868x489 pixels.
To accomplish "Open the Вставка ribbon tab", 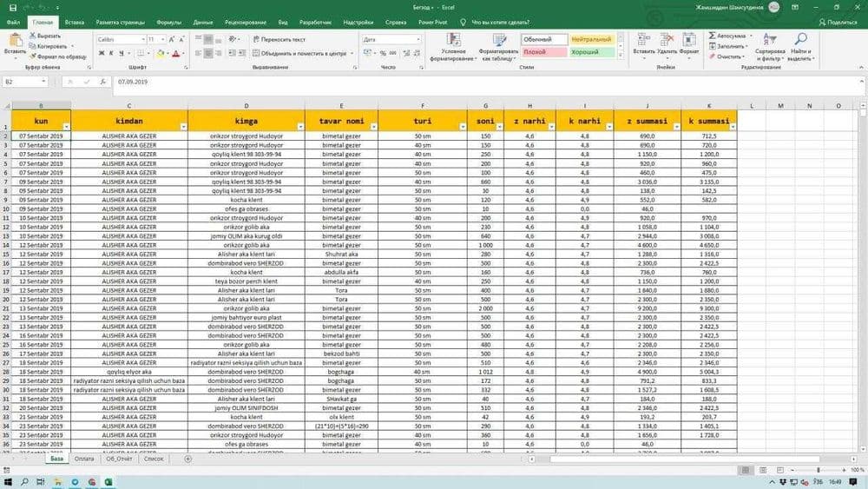I will point(74,23).
